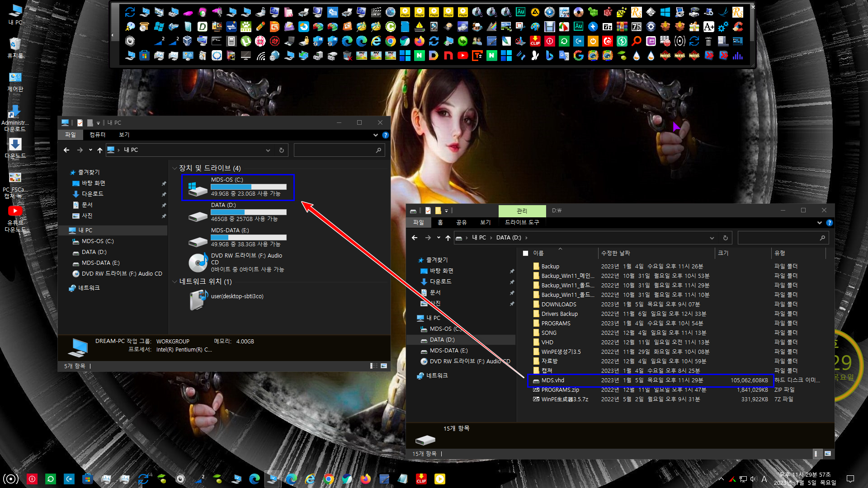Open VirtualBox in the top icon dock

click(187, 41)
